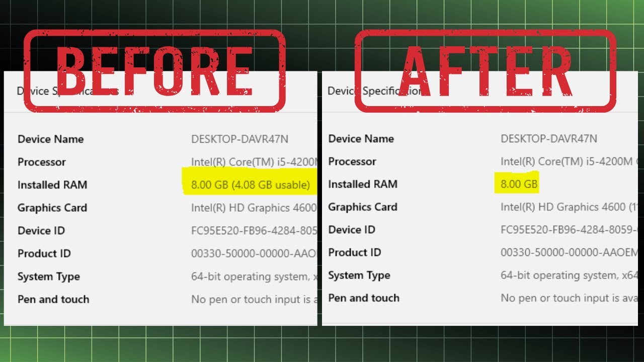Select DESKTOP-DAVR47N value in After panel
The image size is (644, 362).
click(x=549, y=139)
